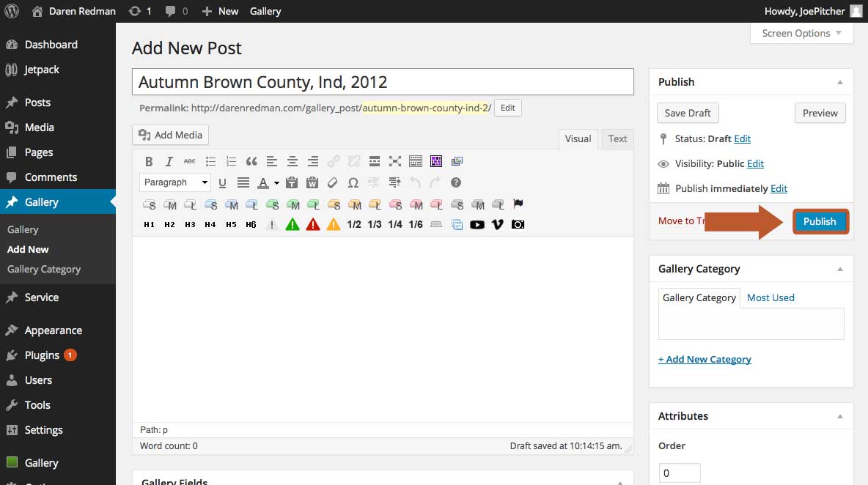Insert a 1/3 column shortcode

coord(374,224)
